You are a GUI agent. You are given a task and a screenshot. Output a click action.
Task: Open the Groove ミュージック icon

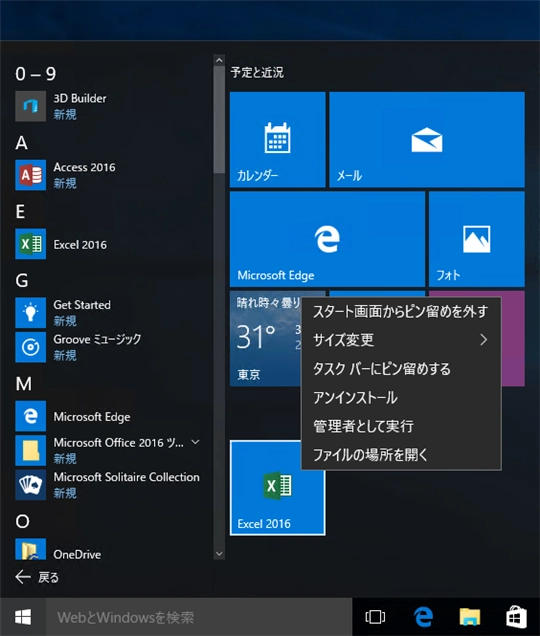pos(30,347)
